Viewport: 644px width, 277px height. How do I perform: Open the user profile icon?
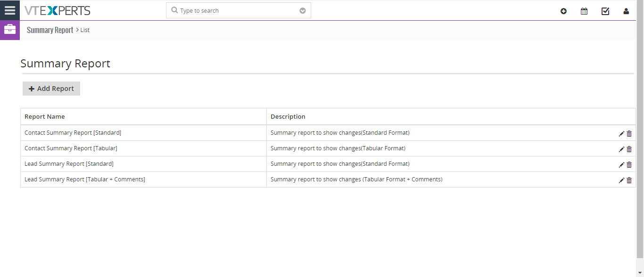click(626, 11)
